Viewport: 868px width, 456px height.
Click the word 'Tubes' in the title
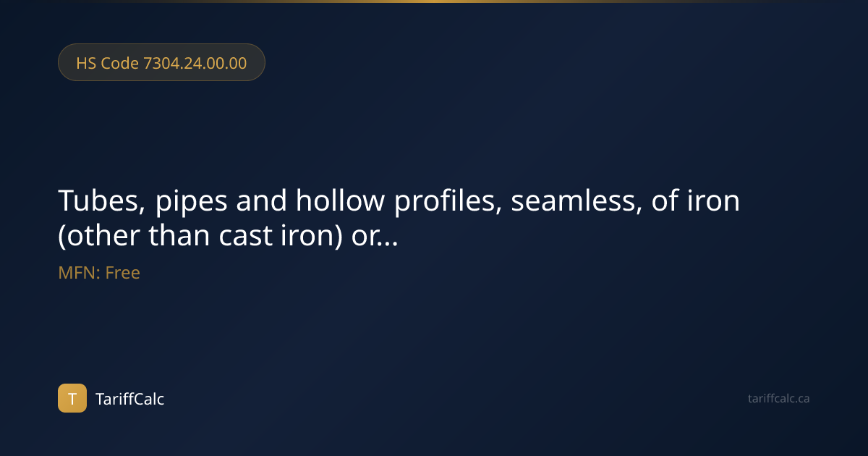point(101,201)
